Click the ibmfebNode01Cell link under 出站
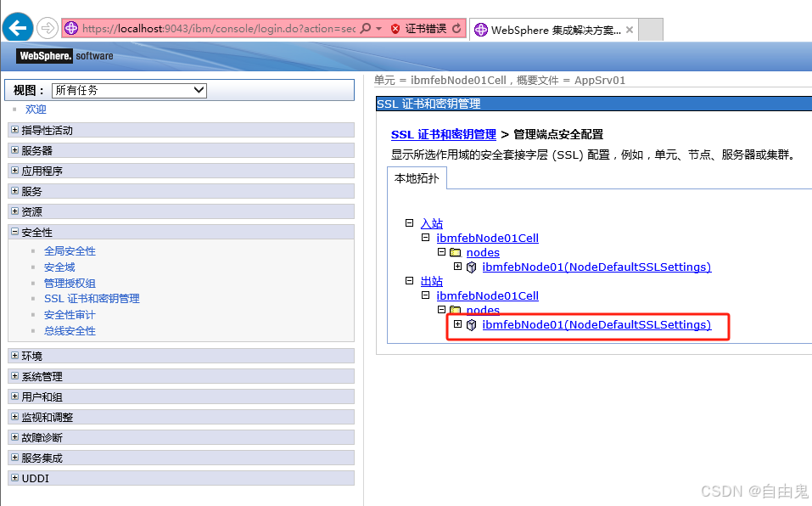Screen dimensions: 812x506 (487, 295)
